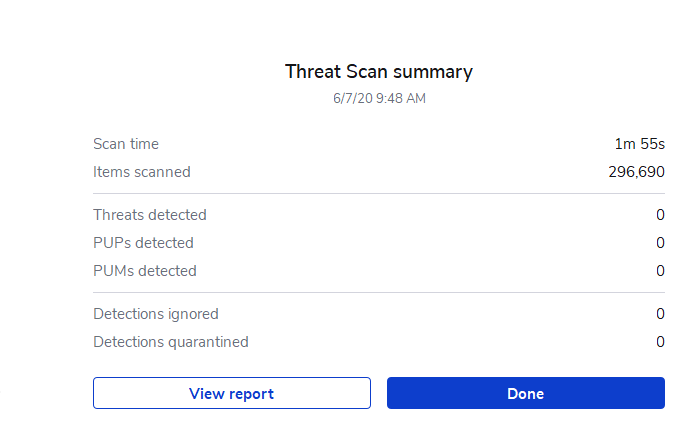Open the View report button
Screen dimensions: 698x425
coord(231,393)
